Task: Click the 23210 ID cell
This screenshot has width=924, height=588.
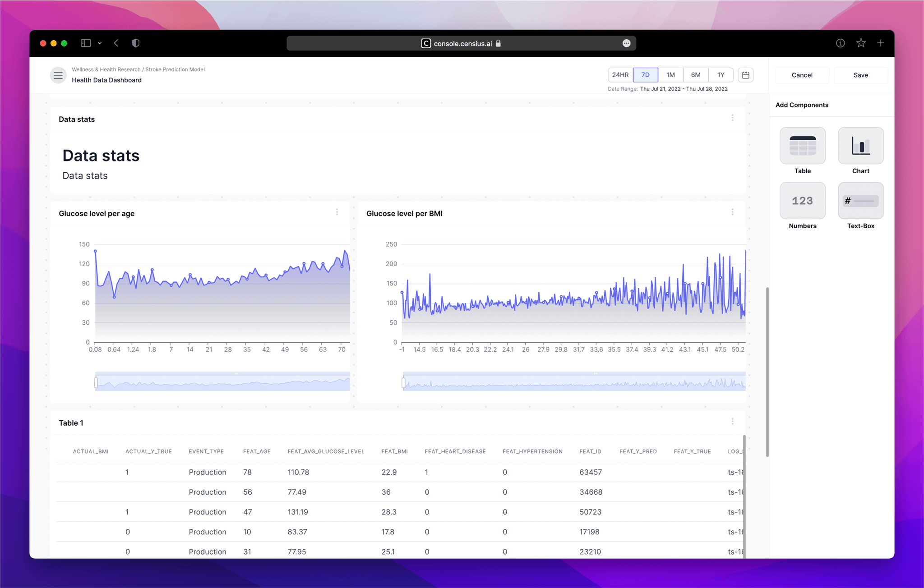Action: (x=590, y=551)
